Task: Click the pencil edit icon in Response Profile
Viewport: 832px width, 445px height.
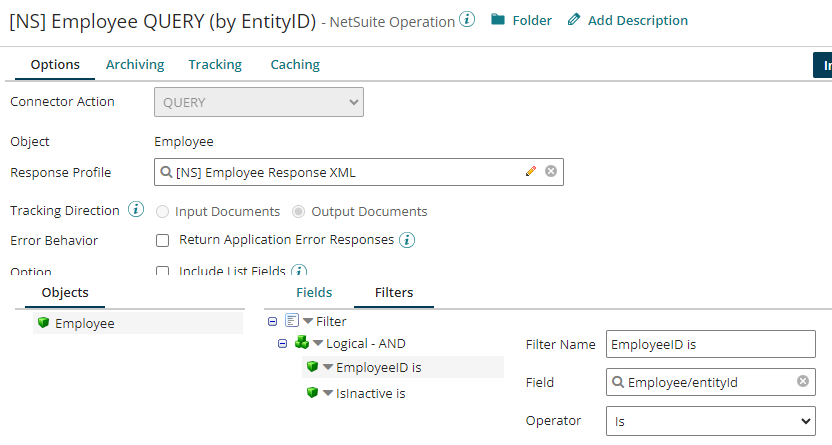Action: pos(531,172)
